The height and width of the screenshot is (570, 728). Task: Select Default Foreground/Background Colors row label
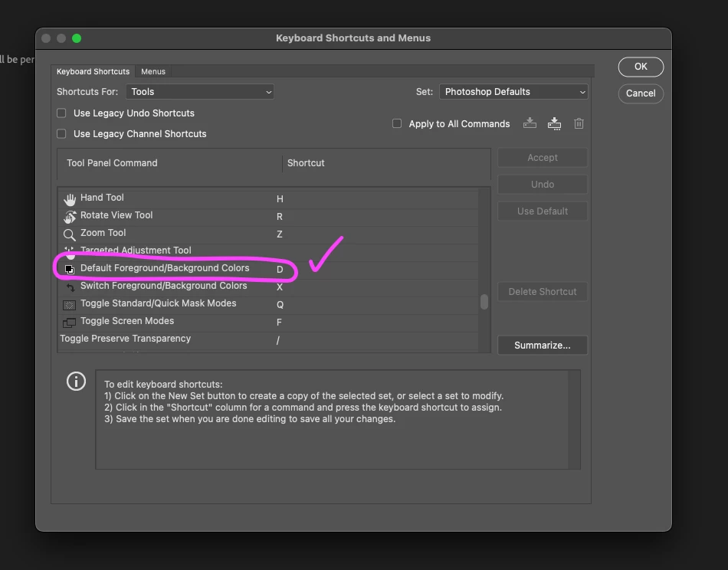(165, 268)
